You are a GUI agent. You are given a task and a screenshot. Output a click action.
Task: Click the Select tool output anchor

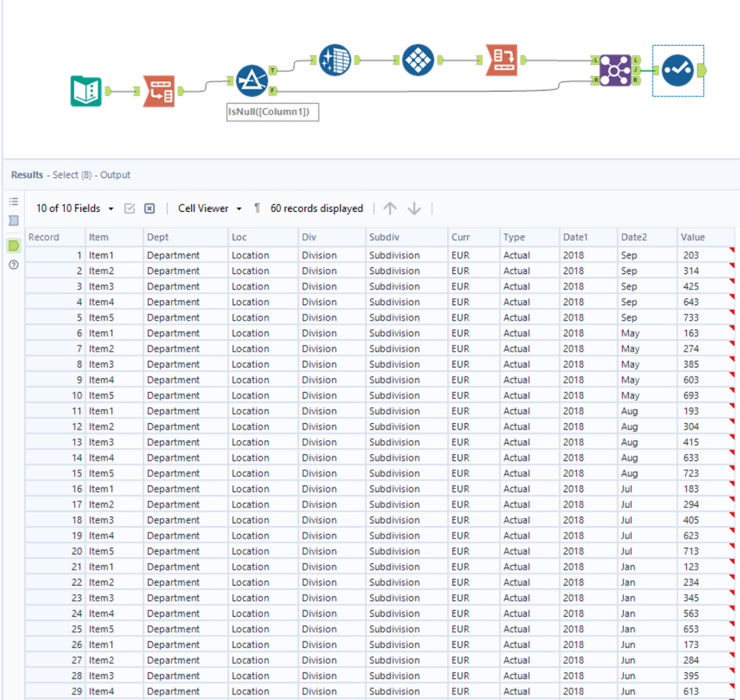point(701,70)
